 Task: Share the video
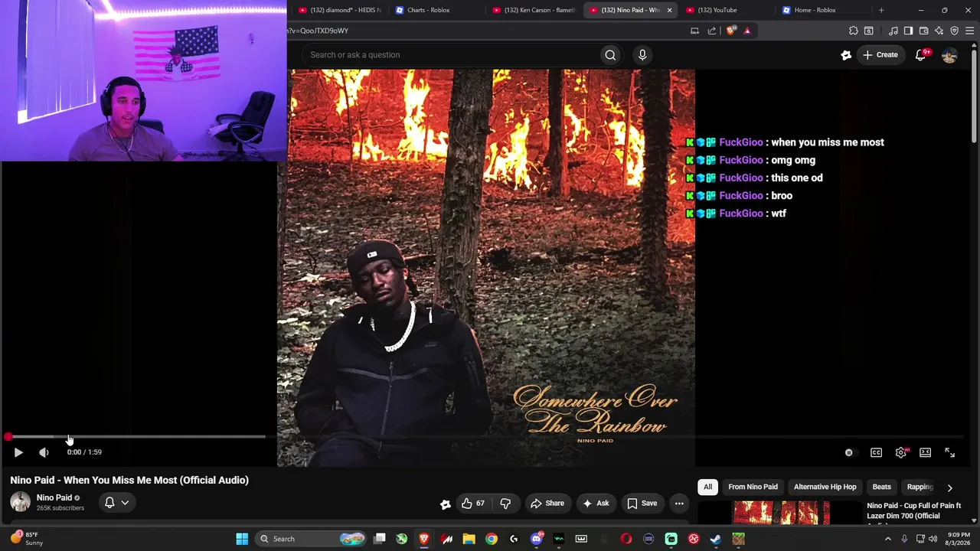click(x=547, y=504)
